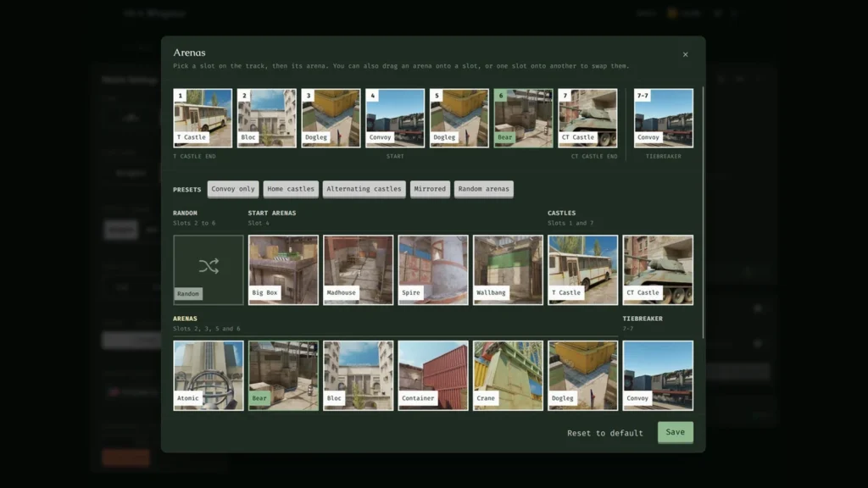Pick the Wallbang start arena
This screenshot has height=488, width=868.
(x=509, y=270)
